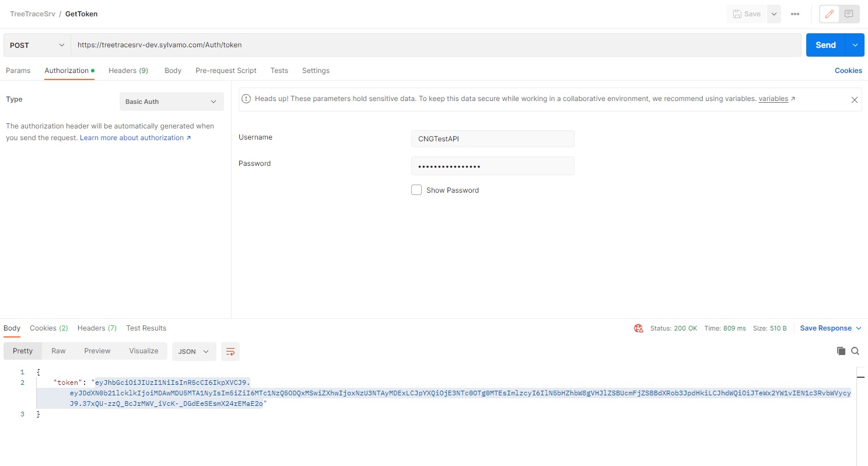Open the request more actions ellipsis
This screenshot has height=466, width=868.
pyautogui.click(x=794, y=13)
